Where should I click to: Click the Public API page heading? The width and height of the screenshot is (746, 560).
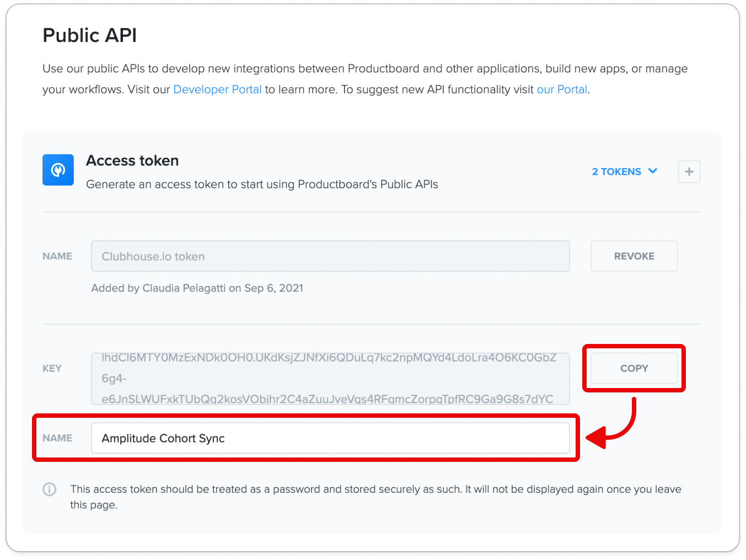[90, 35]
